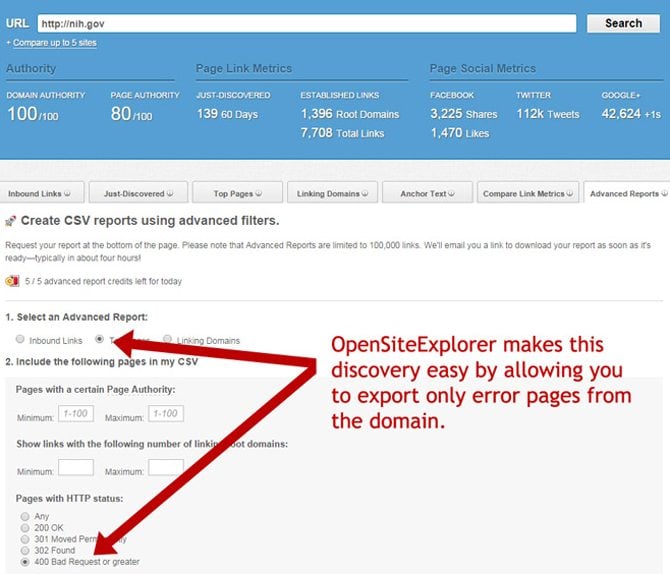This screenshot has height=574, width=670.
Task: Open the Inbound Links tab
Action: (42, 193)
